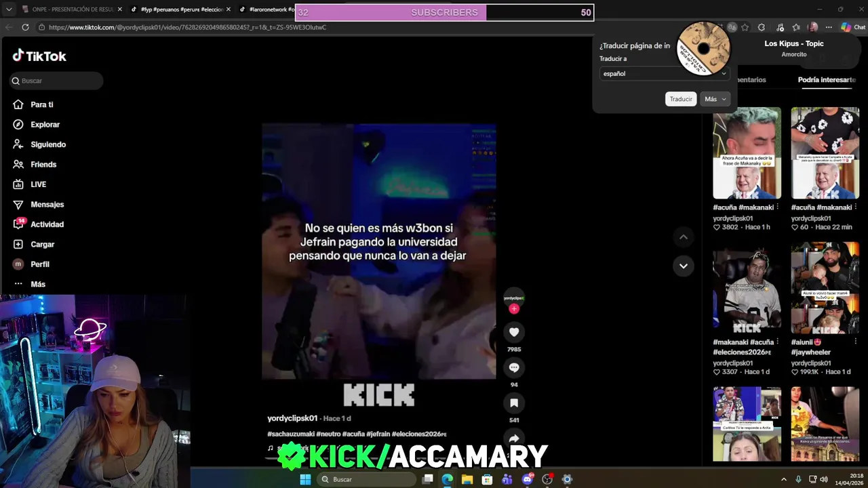Open Mensajes in the sidebar
Image resolution: width=868 pixels, height=488 pixels.
(39, 204)
